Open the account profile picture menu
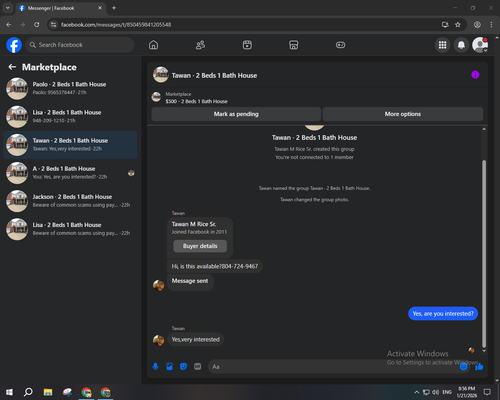 [x=480, y=45]
